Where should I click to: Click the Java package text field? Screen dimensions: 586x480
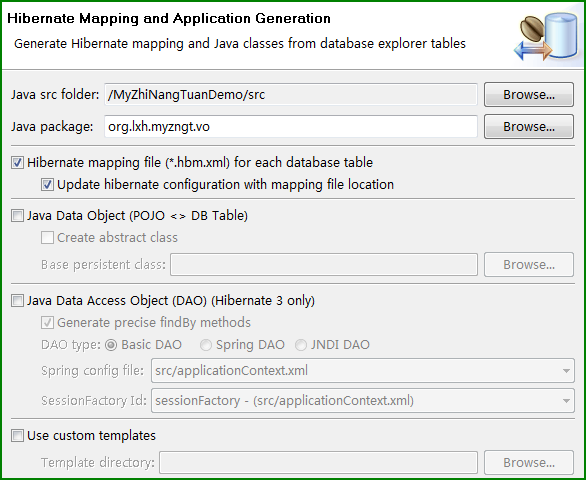tap(291, 127)
